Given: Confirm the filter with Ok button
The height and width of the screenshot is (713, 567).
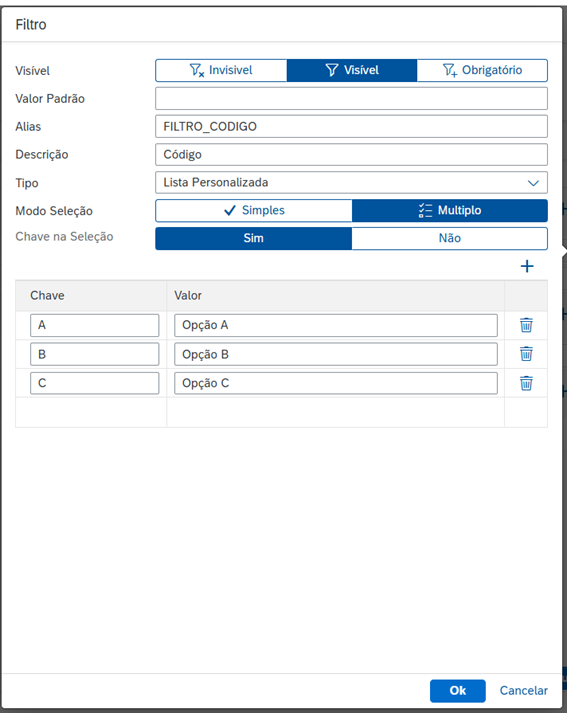Looking at the screenshot, I should [x=457, y=691].
